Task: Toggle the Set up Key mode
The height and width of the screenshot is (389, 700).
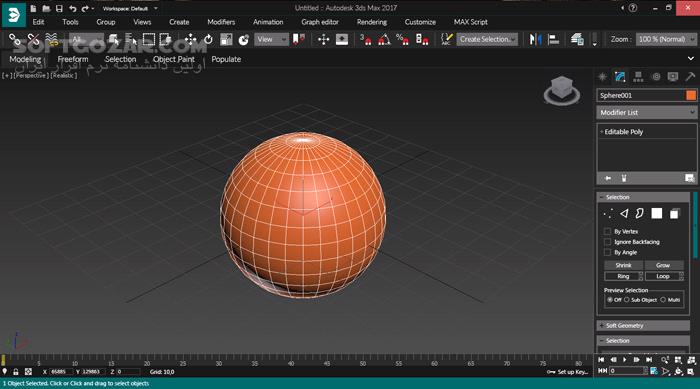Action: [568, 372]
